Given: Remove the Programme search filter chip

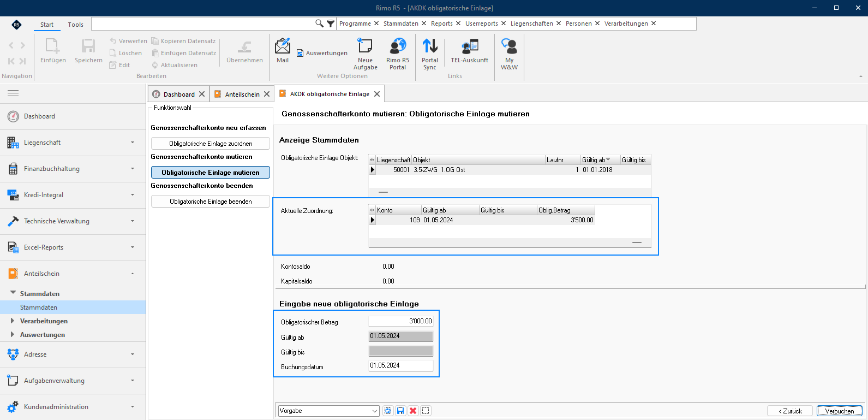Looking at the screenshot, I should [x=376, y=23].
